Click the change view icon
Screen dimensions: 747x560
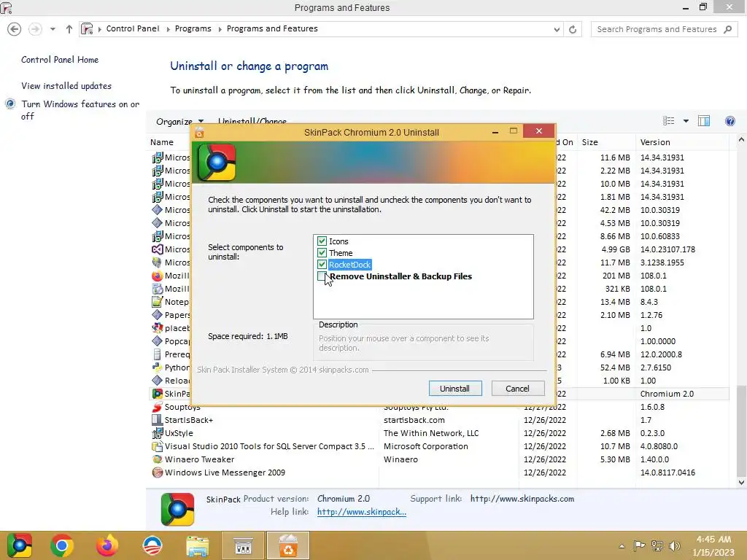click(x=668, y=121)
